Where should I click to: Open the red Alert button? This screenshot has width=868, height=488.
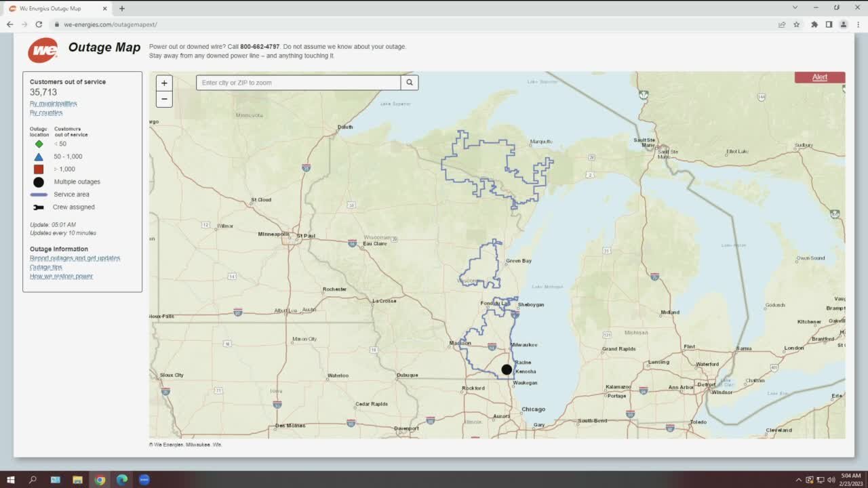tap(820, 77)
